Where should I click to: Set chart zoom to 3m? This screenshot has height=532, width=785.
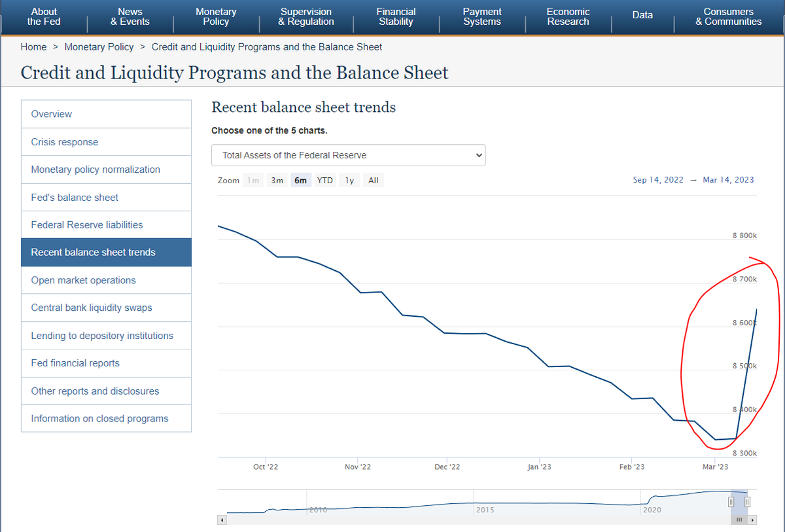(277, 181)
